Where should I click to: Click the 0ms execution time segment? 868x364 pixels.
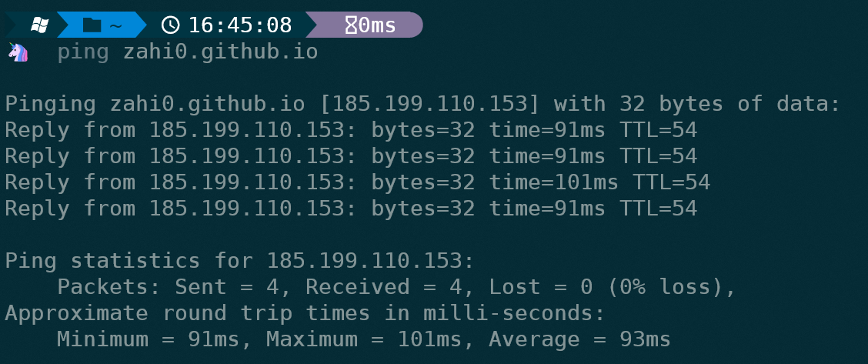377,25
